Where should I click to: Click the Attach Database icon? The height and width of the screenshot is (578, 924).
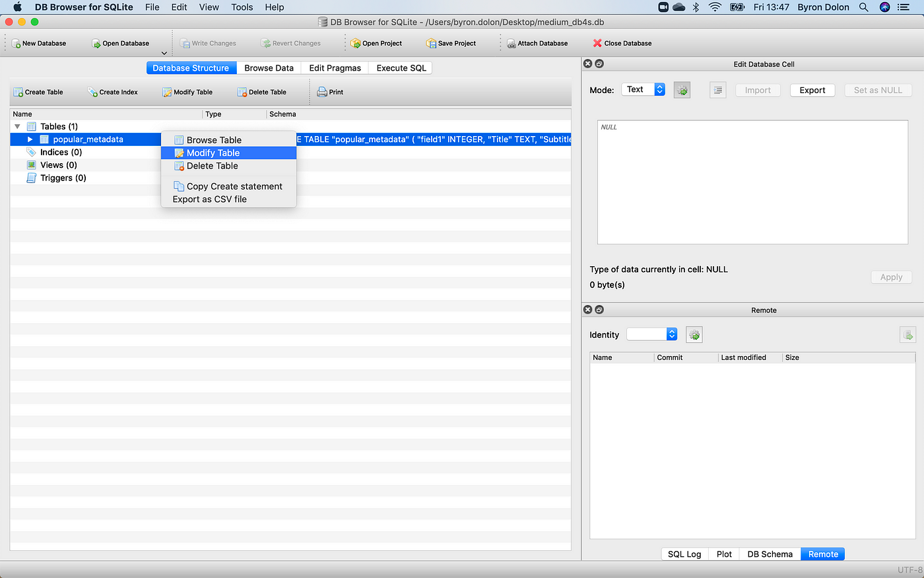[x=511, y=44]
